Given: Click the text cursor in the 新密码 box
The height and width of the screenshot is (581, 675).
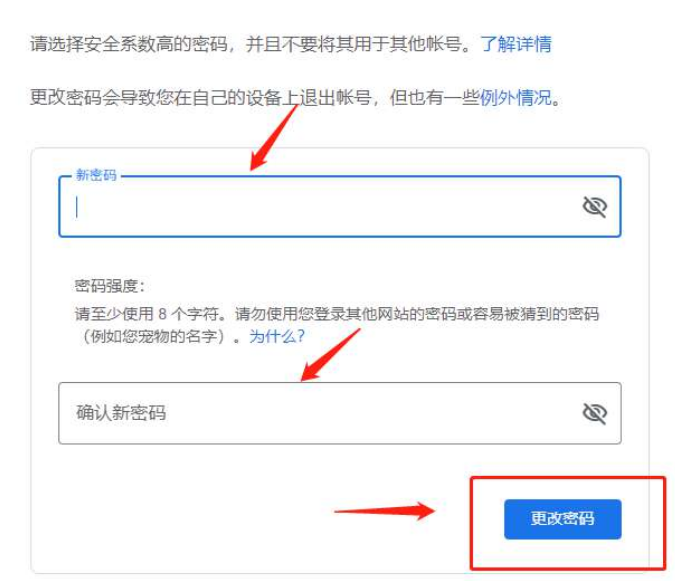Looking at the screenshot, I should 77,207.
